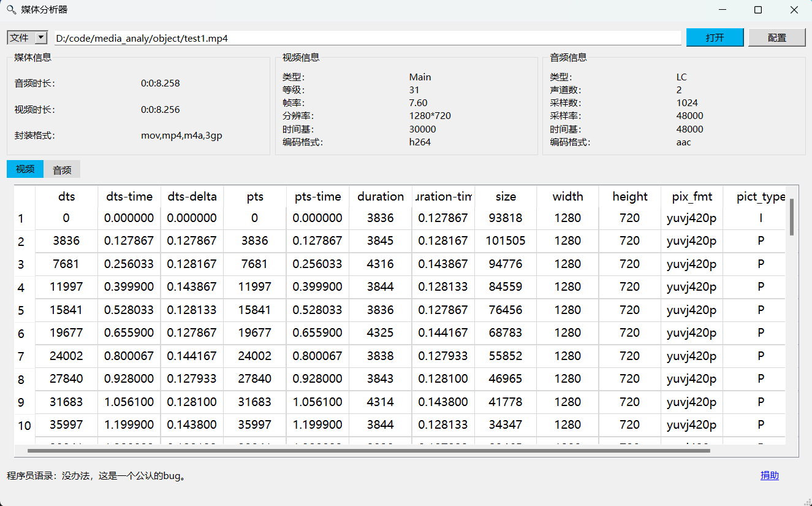Select the size column header
The image size is (812, 506).
(506, 196)
